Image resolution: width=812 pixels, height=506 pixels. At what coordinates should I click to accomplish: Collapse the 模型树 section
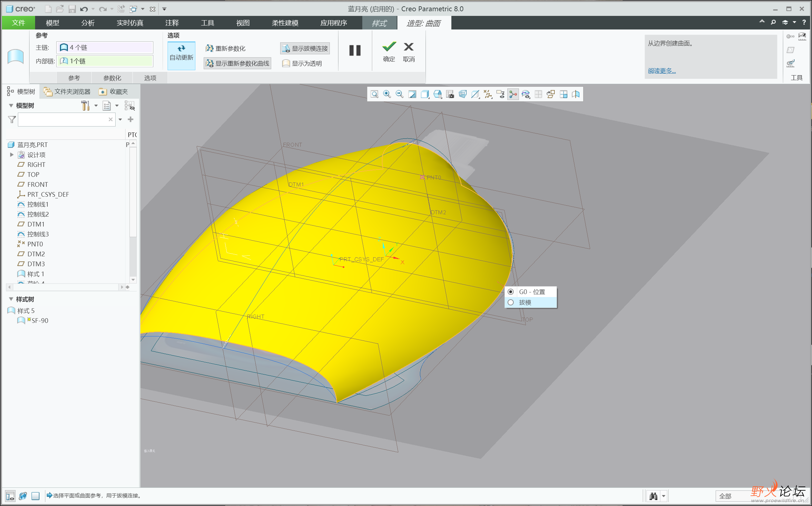[11, 106]
